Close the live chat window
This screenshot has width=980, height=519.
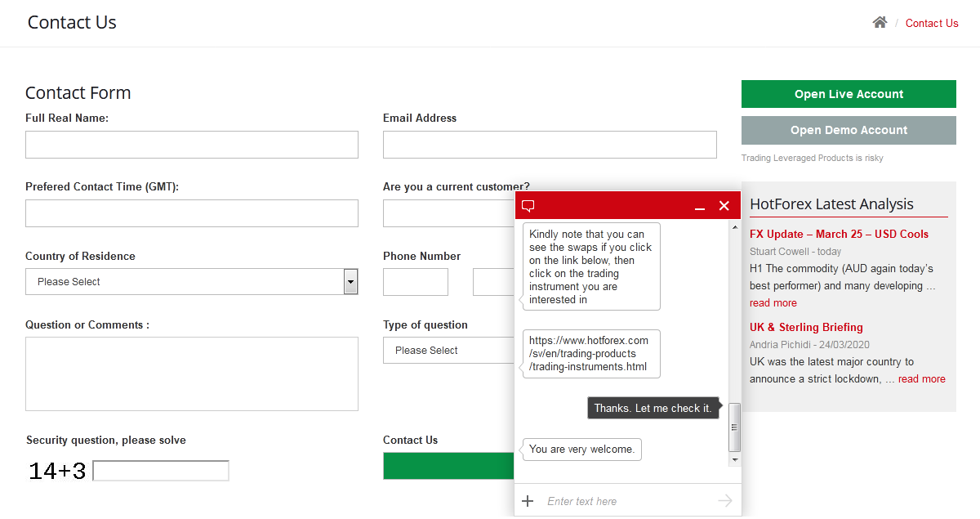point(724,206)
